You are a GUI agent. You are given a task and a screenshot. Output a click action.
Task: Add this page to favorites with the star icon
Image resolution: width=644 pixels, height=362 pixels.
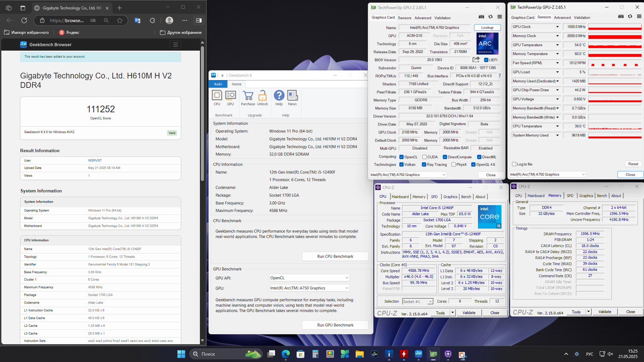[x=120, y=20]
